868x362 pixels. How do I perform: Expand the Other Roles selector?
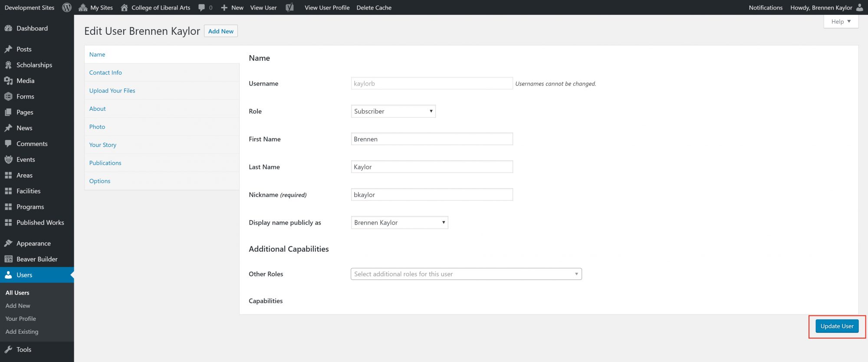coord(466,274)
